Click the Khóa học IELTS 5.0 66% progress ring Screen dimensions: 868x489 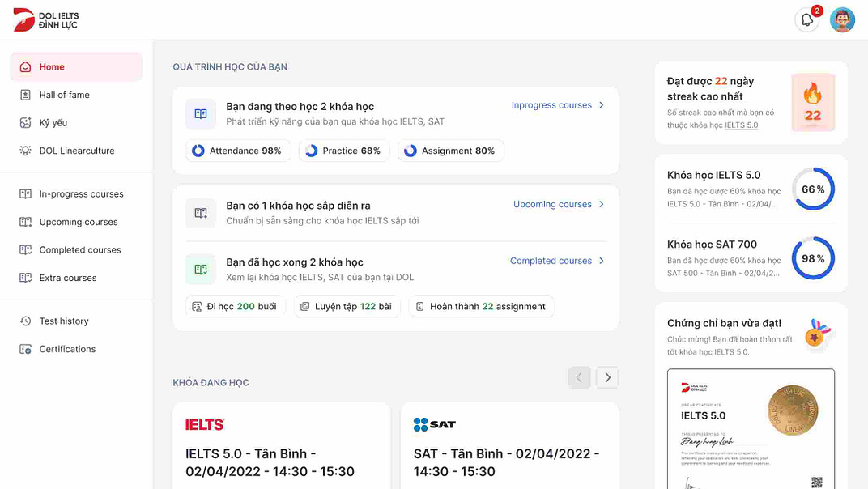click(x=812, y=189)
